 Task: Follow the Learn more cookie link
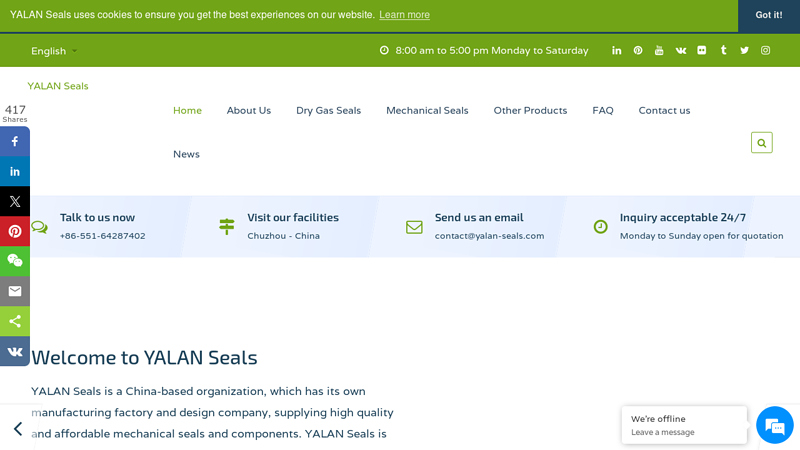pyautogui.click(x=405, y=15)
